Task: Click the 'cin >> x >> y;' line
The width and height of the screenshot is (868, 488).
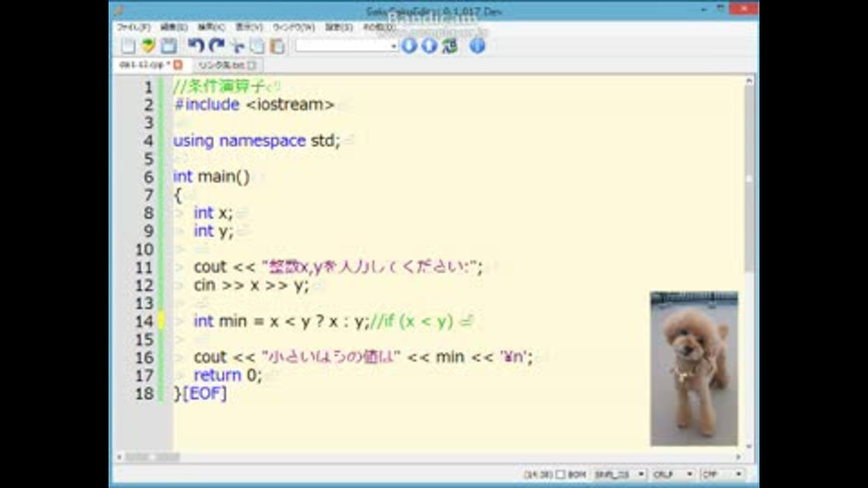Action: 251,285
